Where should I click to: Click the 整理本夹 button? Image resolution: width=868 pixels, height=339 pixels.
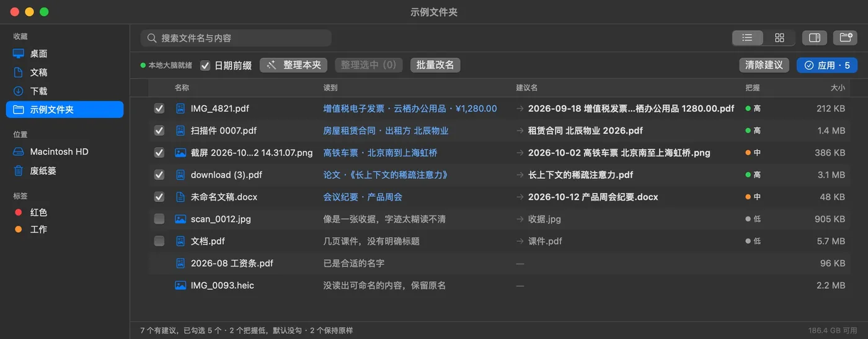pyautogui.click(x=294, y=65)
